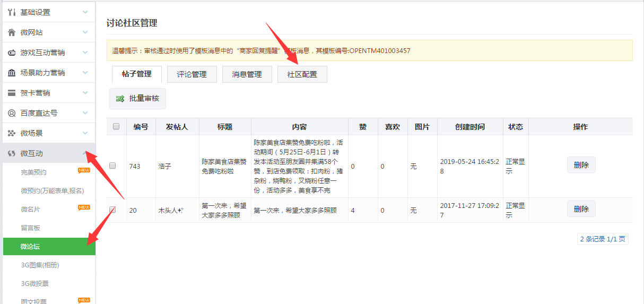Expand the 微场景 menu chevron
The height and width of the screenshot is (304, 644).
click(85, 133)
